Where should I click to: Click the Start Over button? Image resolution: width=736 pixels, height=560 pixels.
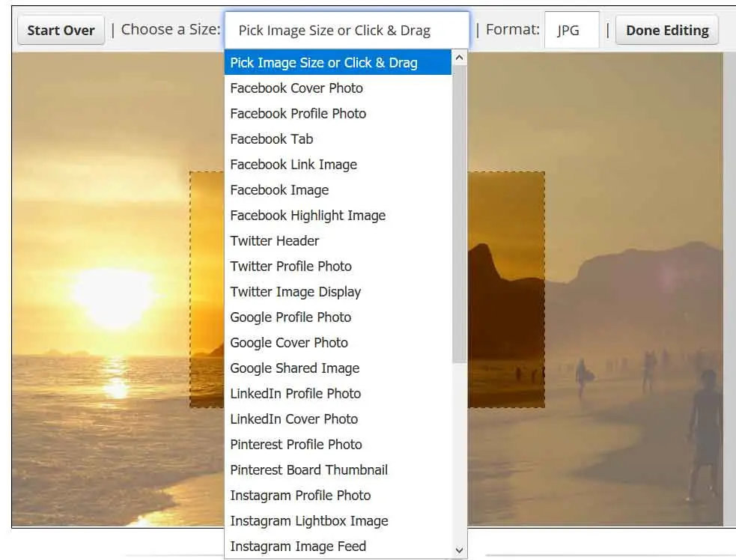coord(61,30)
